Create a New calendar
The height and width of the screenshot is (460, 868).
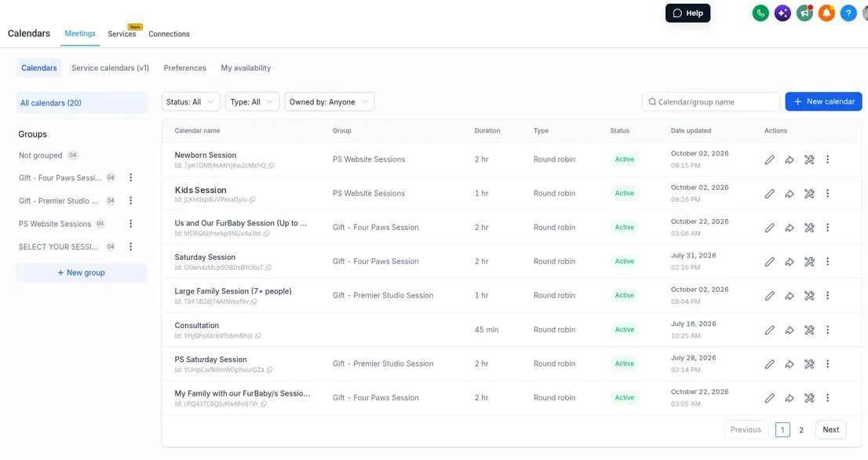click(823, 102)
